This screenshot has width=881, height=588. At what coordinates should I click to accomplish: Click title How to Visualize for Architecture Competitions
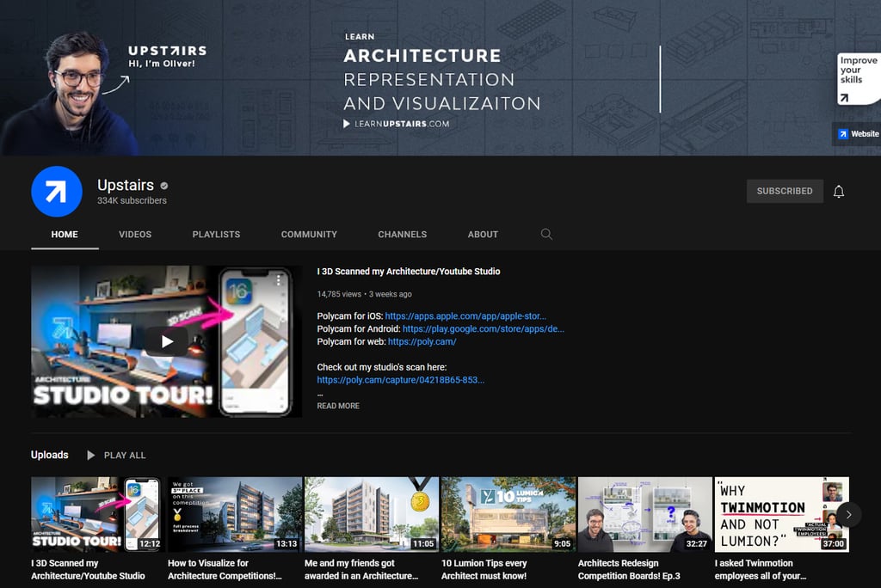click(x=225, y=569)
